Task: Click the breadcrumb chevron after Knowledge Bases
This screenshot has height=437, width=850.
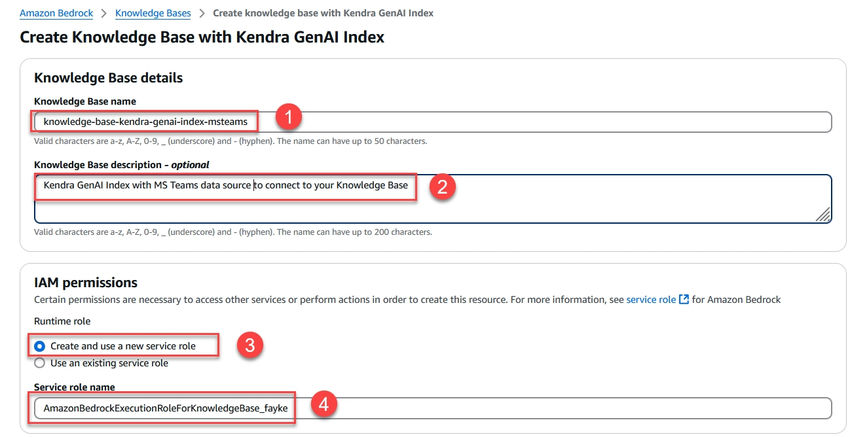Action: click(x=202, y=13)
